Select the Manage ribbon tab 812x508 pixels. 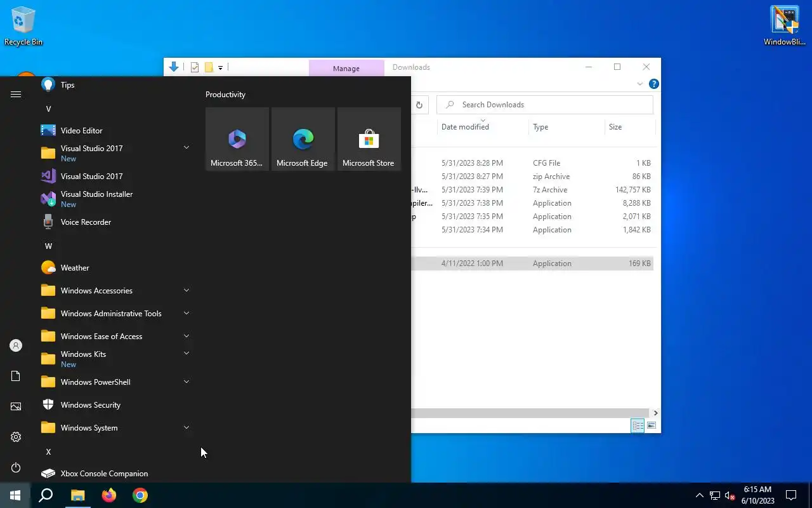346,68
